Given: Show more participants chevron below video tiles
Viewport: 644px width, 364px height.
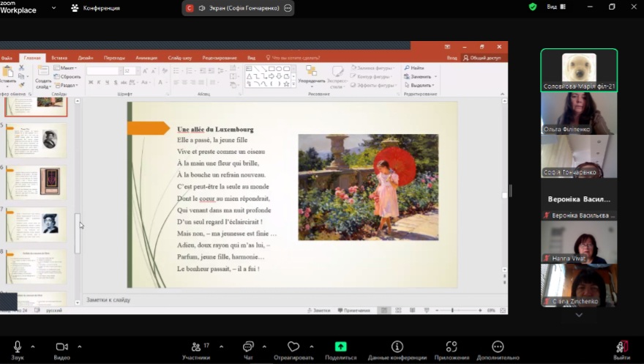Looking at the screenshot, I should click(x=579, y=315).
